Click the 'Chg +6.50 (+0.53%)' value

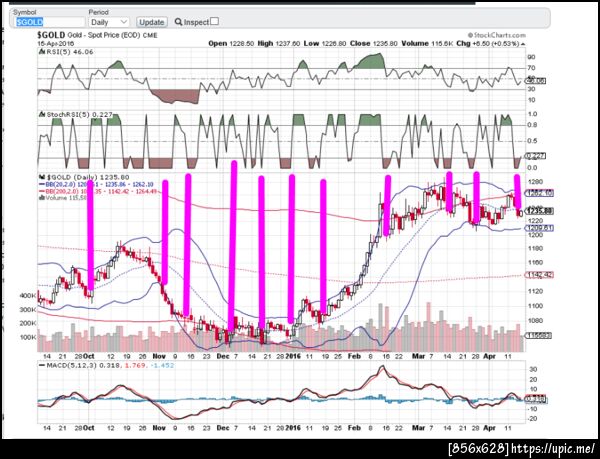pos(488,44)
